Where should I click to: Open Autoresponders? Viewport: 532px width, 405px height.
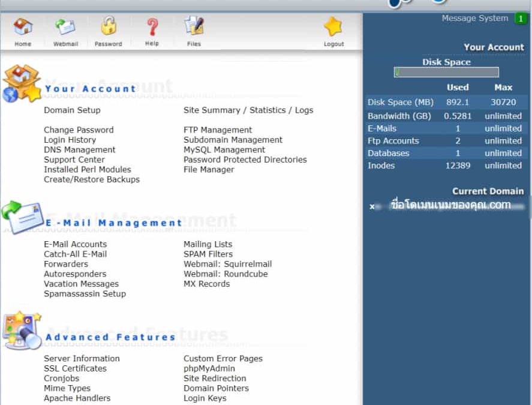(75, 274)
